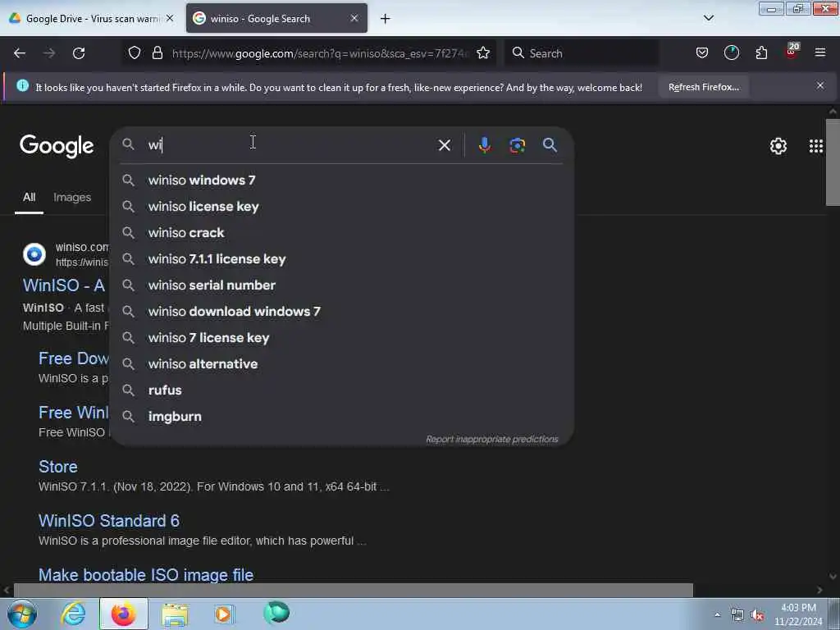Click the site security padlock icon
This screenshot has height=630, width=840.
(x=157, y=52)
